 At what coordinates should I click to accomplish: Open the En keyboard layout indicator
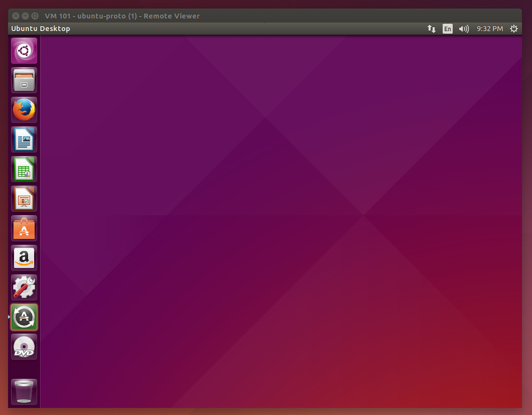point(448,29)
